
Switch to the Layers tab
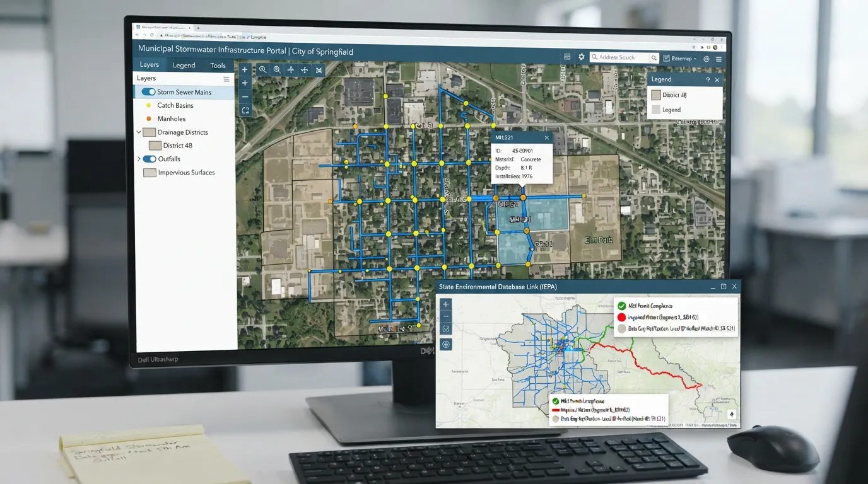150,64
